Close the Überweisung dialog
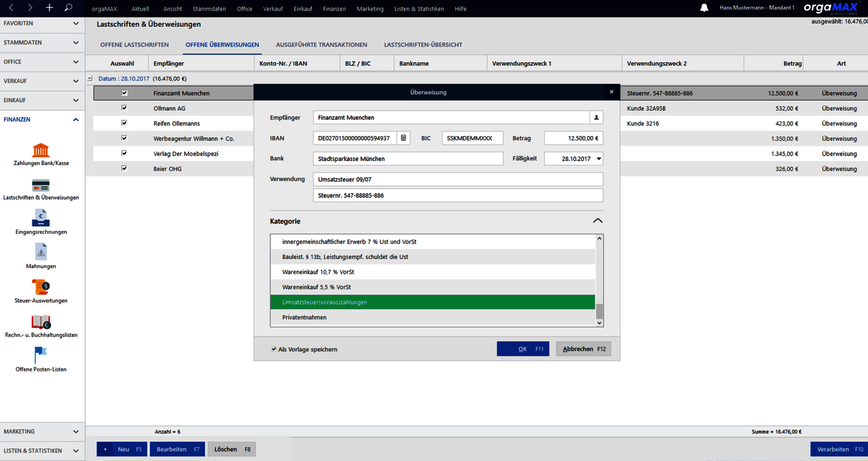Viewport: 868px width, 461px height. coord(611,92)
